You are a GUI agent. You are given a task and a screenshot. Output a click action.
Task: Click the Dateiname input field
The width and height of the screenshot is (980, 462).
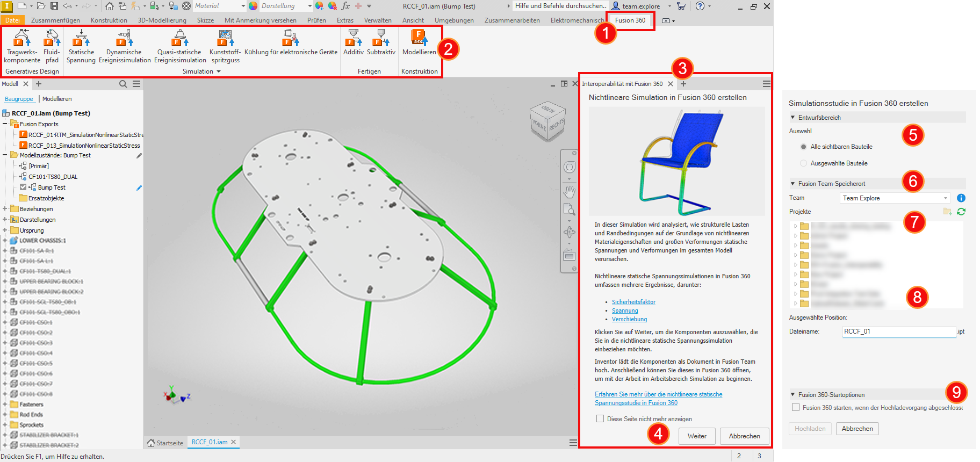tap(899, 331)
